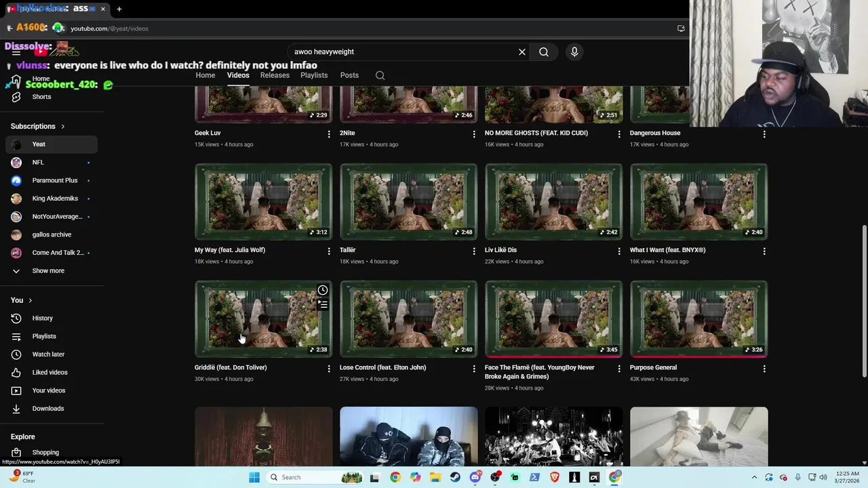The height and width of the screenshot is (488, 868).
Task: Open the Face The Flamë video thumbnail
Action: pyautogui.click(x=553, y=319)
